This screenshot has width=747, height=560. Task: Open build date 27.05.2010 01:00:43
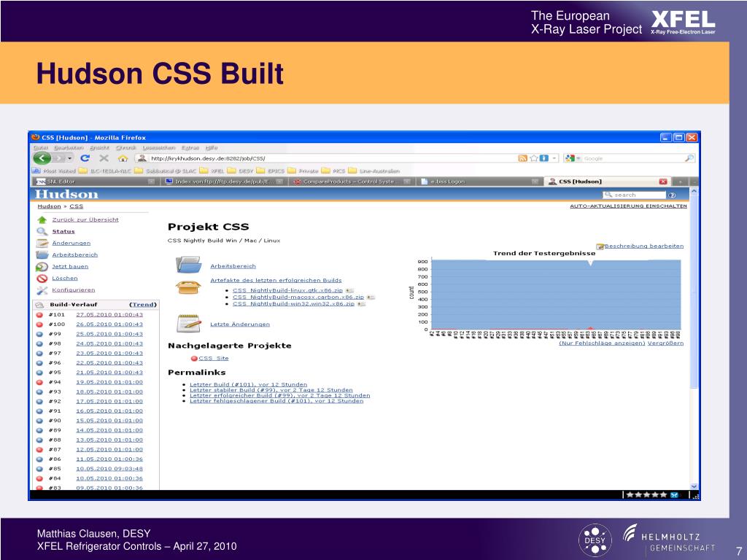[x=109, y=315]
